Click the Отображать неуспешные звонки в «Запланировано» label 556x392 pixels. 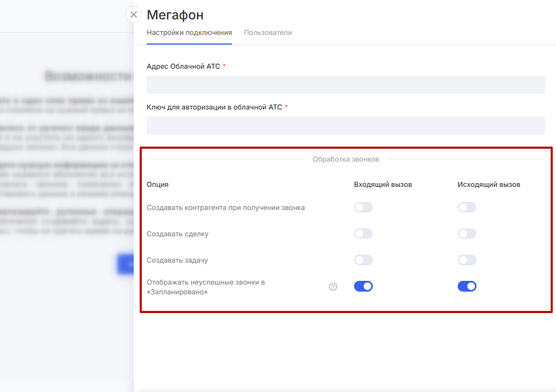point(206,287)
